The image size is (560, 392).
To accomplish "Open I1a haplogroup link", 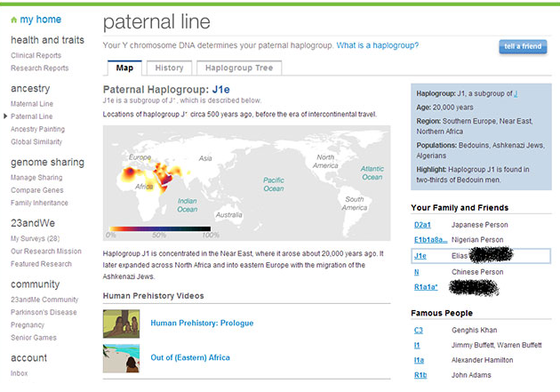I will (420, 360).
